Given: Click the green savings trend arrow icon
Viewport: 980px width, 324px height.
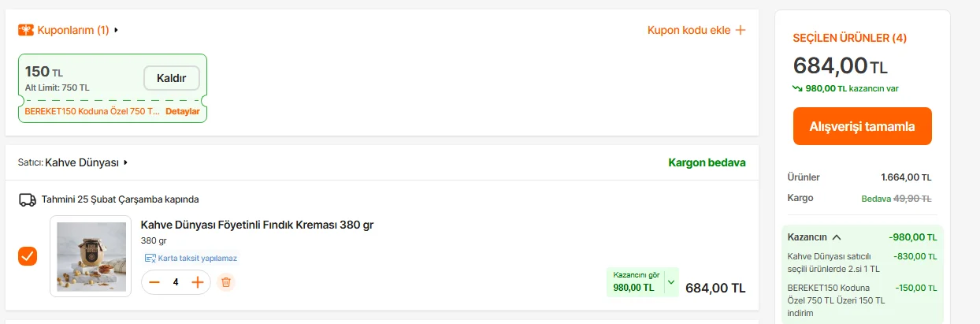Looking at the screenshot, I should [797, 88].
